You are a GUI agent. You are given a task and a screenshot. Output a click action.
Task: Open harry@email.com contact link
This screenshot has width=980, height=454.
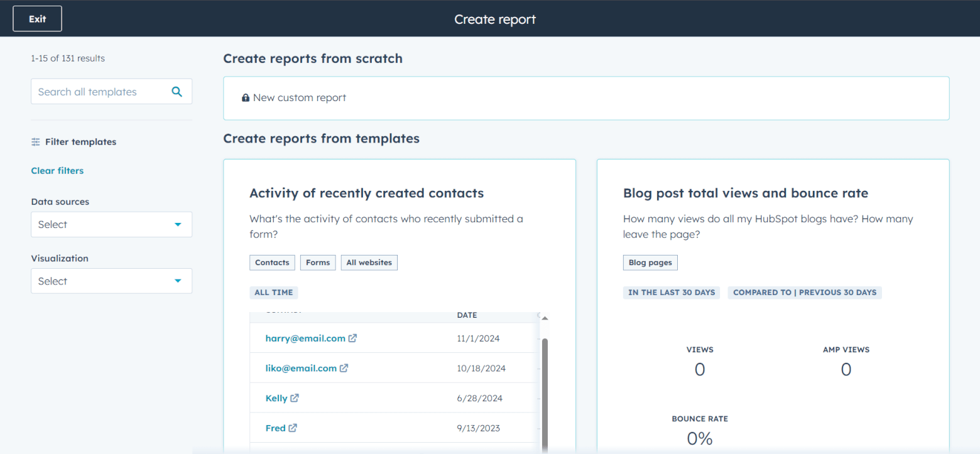tap(305, 338)
